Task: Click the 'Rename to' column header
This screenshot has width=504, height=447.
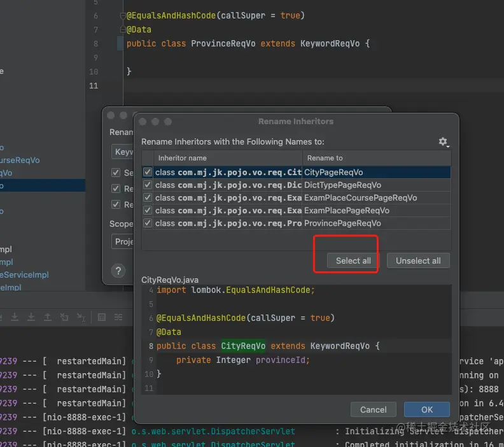Action: pyautogui.click(x=376, y=158)
